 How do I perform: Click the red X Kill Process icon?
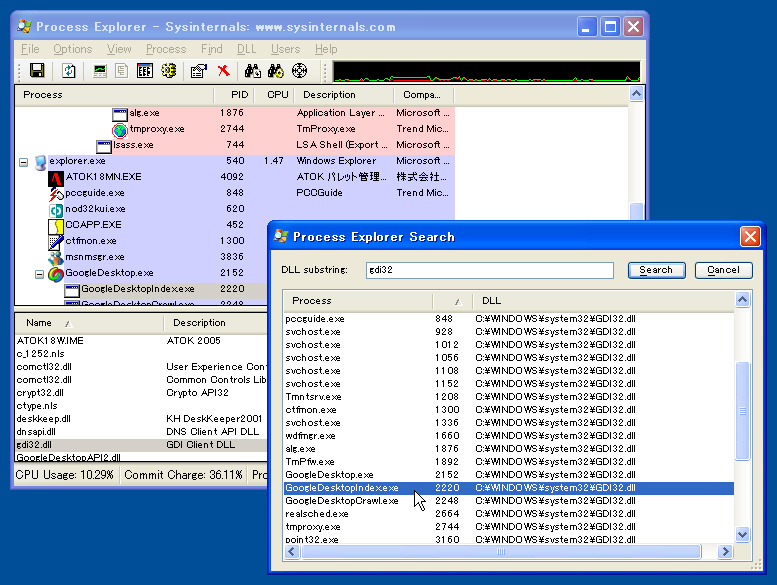click(223, 71)
